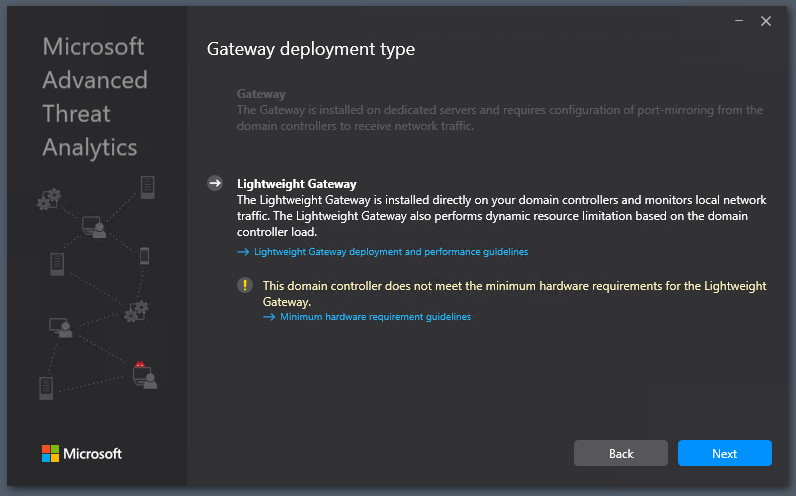Click the hardware requirements warning message text
This screenshot has height=496, width=796.
coord(514,293)
